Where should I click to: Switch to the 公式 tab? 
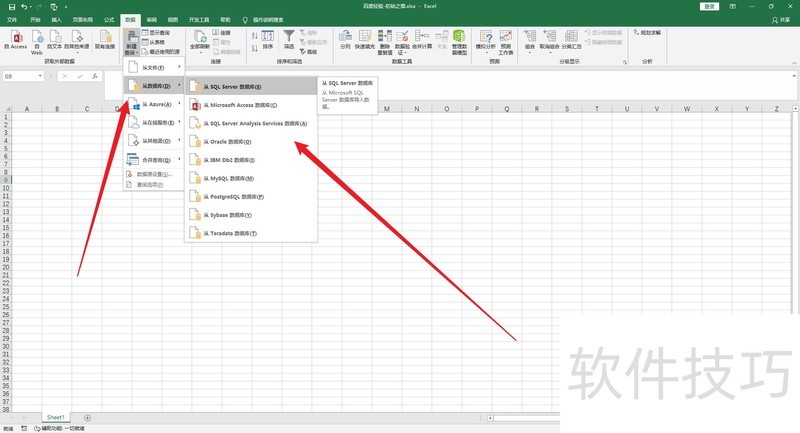tap(109, 20)
